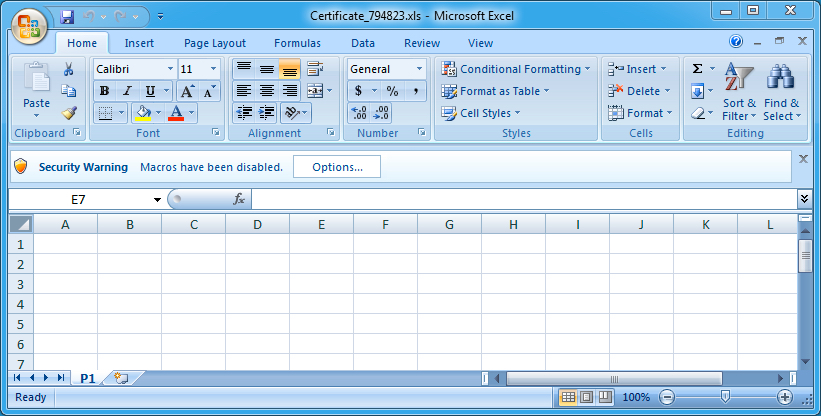Viewport: 821px width, 416px height.
Task: Select the P1 sheet tab
Action: point(87,378)
